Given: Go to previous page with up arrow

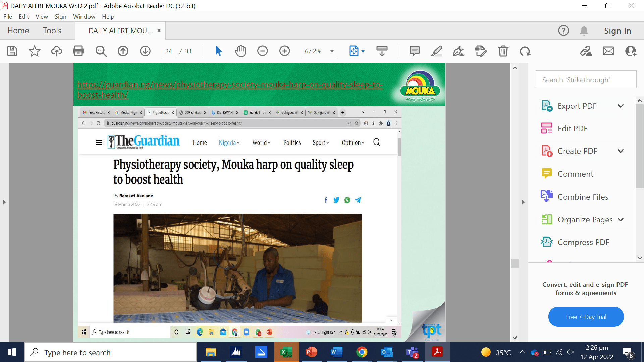Looking at the screenshot, I should (x=123, y=51).
